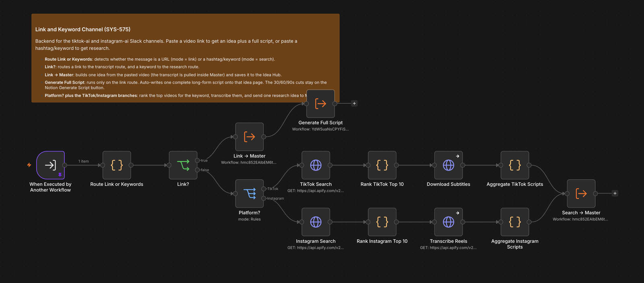The image size is (644, 283).
Task: Click the output connector of the Route Link or Keywords node
Action: [131, 165]
